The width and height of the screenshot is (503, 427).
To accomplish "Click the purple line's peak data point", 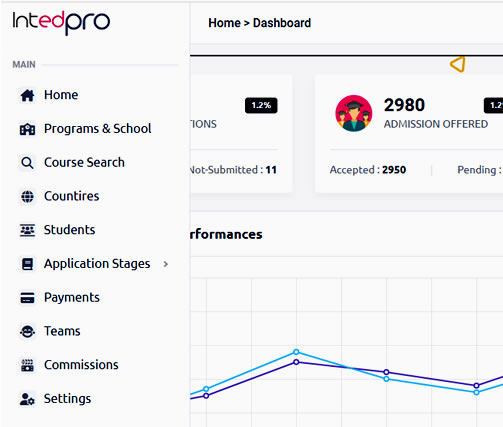I will 296,362.
